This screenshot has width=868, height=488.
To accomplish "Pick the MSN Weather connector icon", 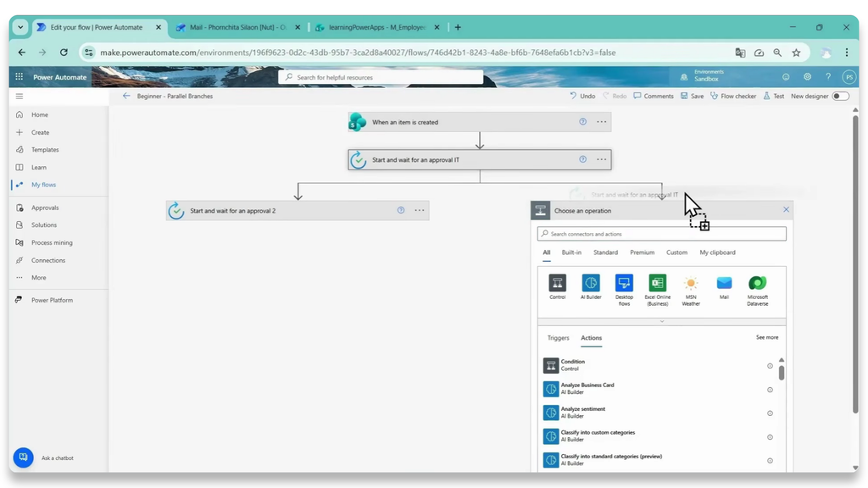I will [x=691, y=283].
